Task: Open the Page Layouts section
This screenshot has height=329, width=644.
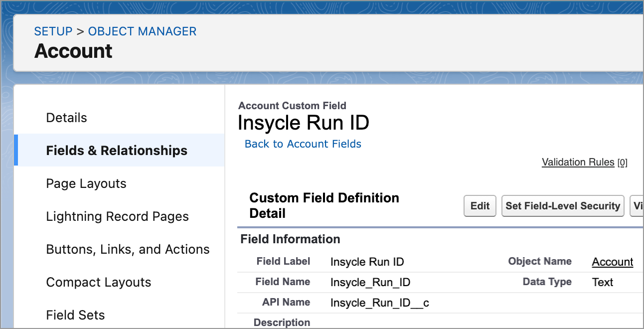Action: 86,183
